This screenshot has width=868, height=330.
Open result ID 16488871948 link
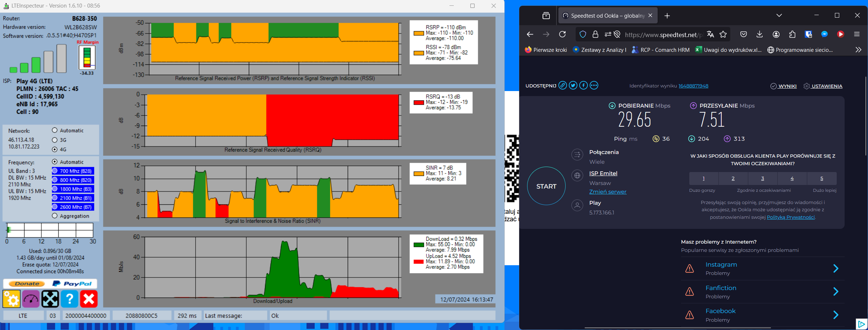(x=693, y=86)
